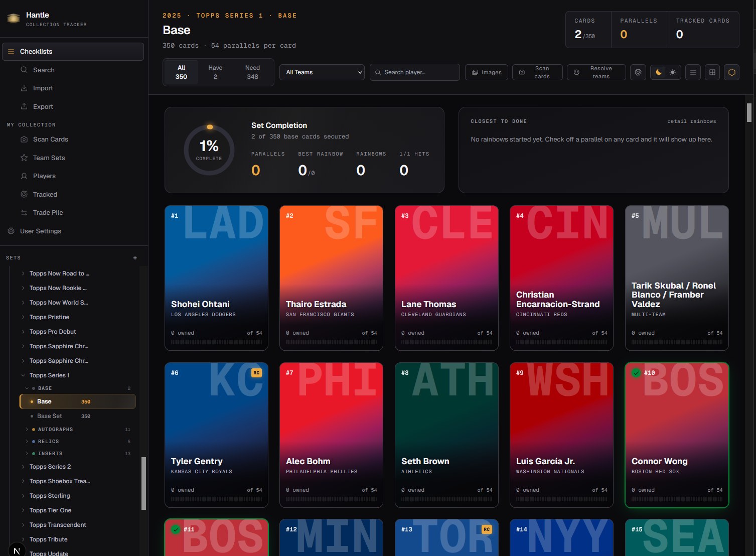Open Topps Tribute set
The width and height of the screenshot is (756, 556).
click(x=49, y=539)
